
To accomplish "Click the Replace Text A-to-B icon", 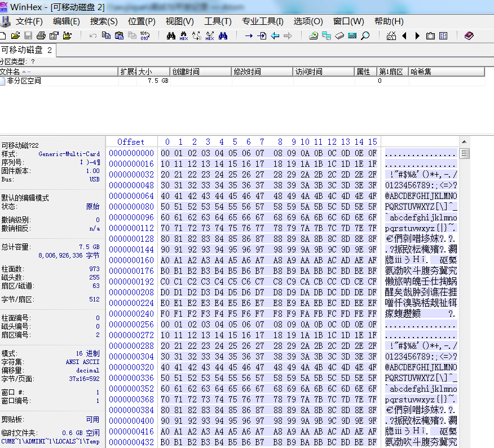I will (197, 36).
